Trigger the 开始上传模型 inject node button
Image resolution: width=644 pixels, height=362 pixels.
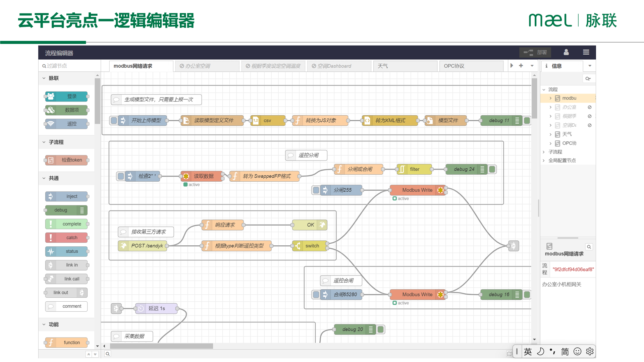click(x=114, y=120)
